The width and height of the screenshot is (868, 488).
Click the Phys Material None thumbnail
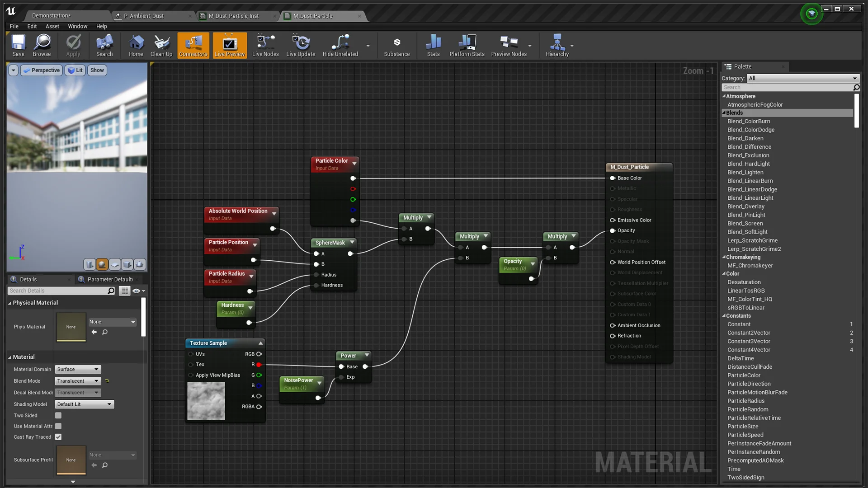pyautogui.click(x=71, y=327)
